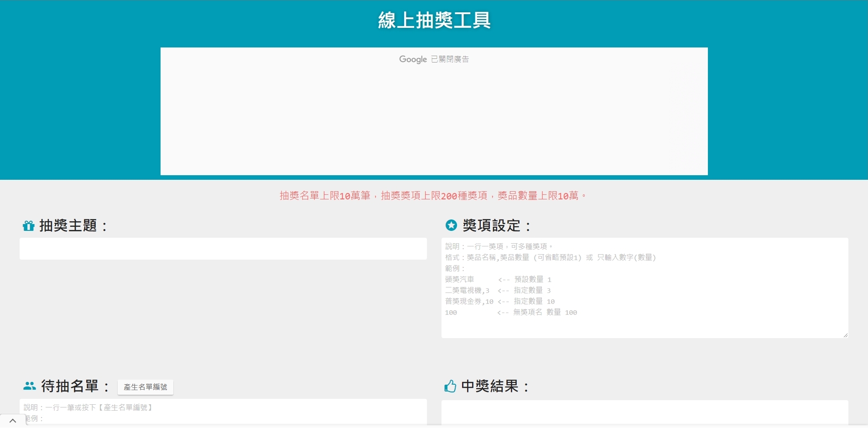Click the red 抽獎名單上限10萬筆 notice text
Image resolution: width=868 pixels, height=428 pixels.
pos(433,196)
